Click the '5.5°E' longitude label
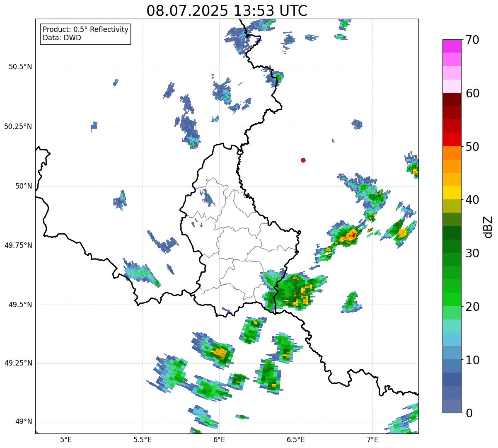This screenshot has width=498, height=448. pos(143,439)
